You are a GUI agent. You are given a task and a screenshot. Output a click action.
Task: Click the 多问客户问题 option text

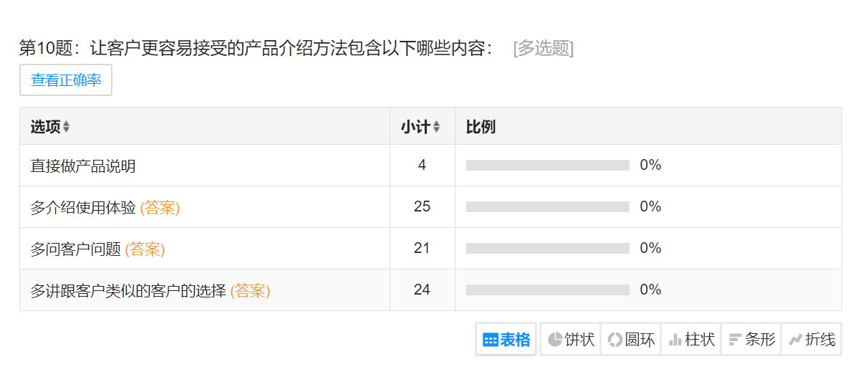click(x=76, y=249)
